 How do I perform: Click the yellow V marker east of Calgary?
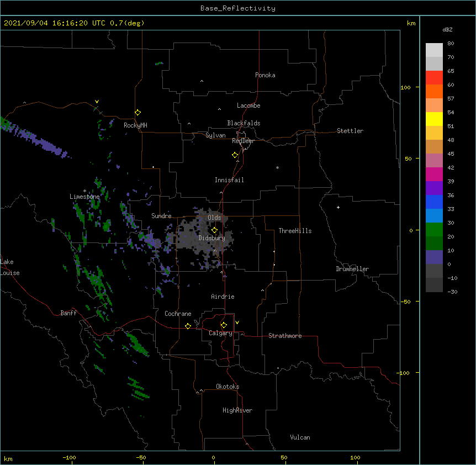pos(237,323)
